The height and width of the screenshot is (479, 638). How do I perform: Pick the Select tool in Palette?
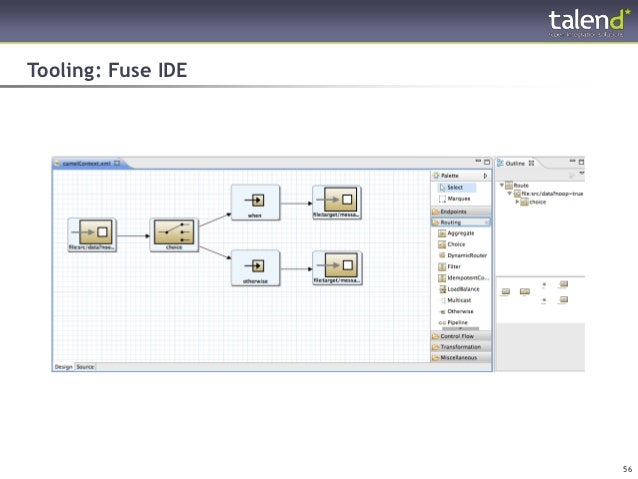[x=455, y=188]
